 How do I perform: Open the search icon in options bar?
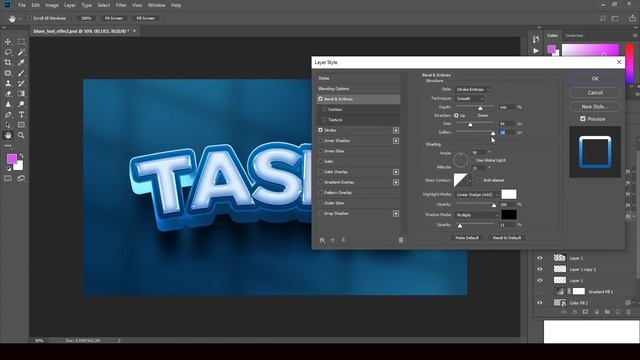tap(602, 18)
